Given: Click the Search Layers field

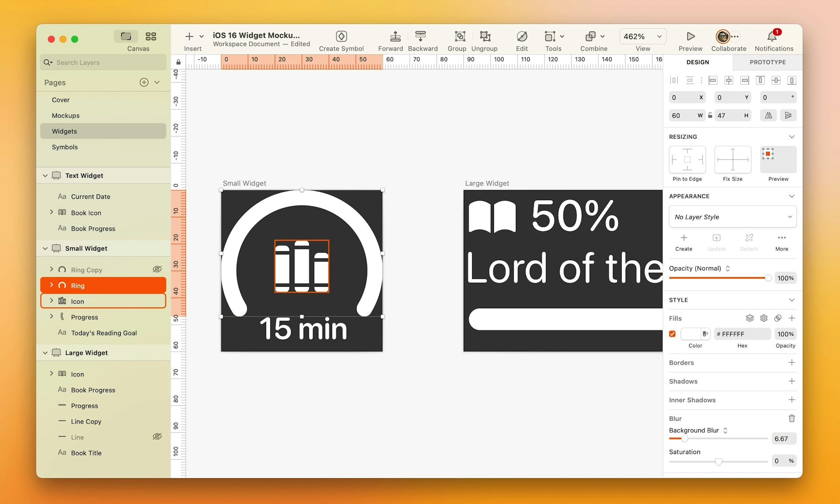Looking at the screenshot, I should [102, 62].
